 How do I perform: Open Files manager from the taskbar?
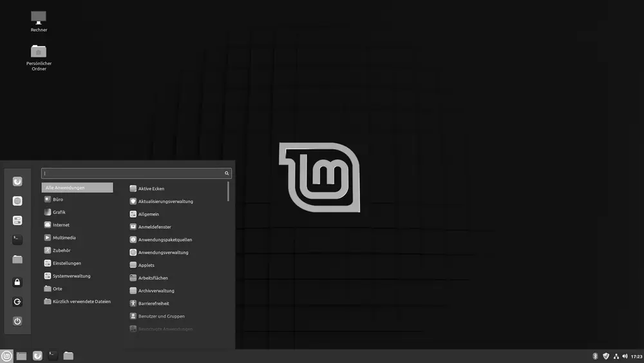click(68, 356)
